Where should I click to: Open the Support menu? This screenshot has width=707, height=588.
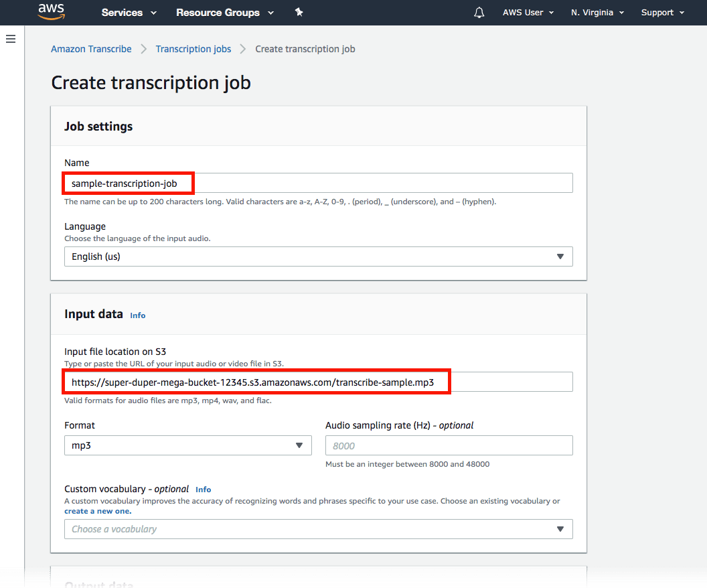pos(662,13)
